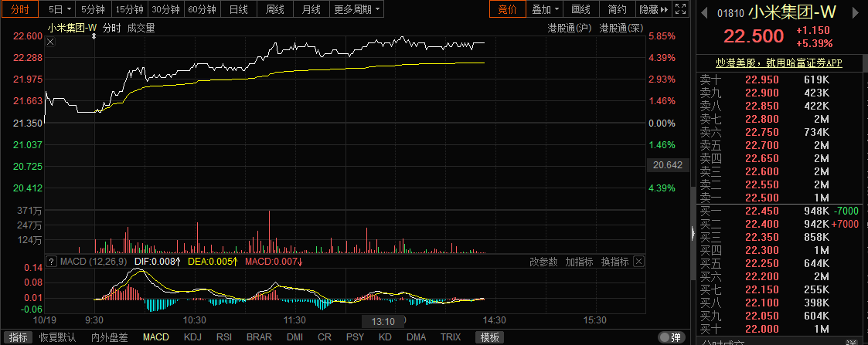Open the 炒港美股 哈富证券APP link
Screen dimensions: 868x345
pos(779,63)
